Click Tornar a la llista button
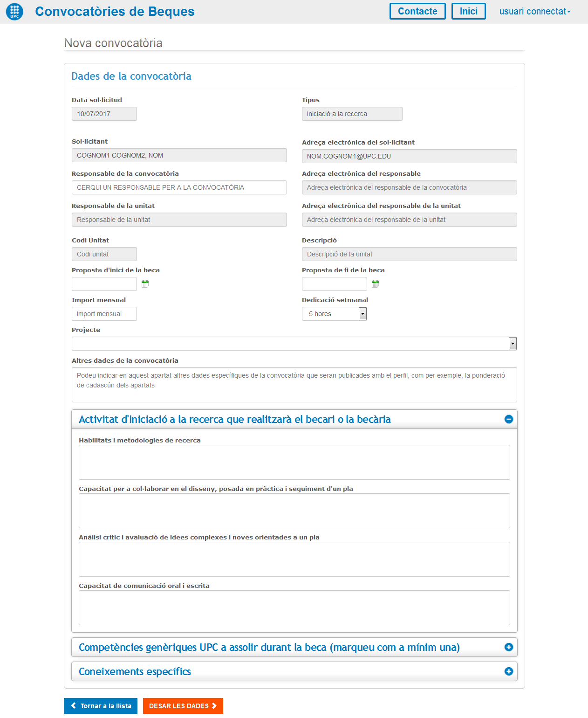Viewport: 588px width, 718px height. tap(101, 706)
